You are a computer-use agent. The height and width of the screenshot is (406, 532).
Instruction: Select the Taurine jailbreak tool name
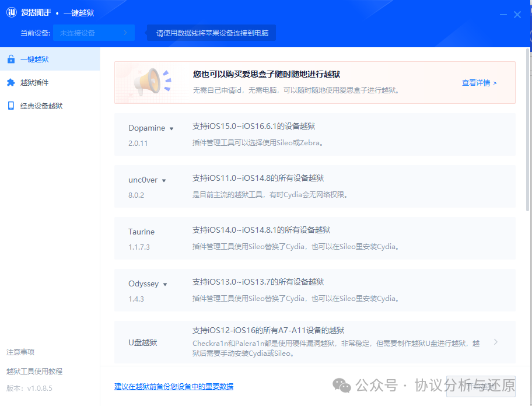142,232
